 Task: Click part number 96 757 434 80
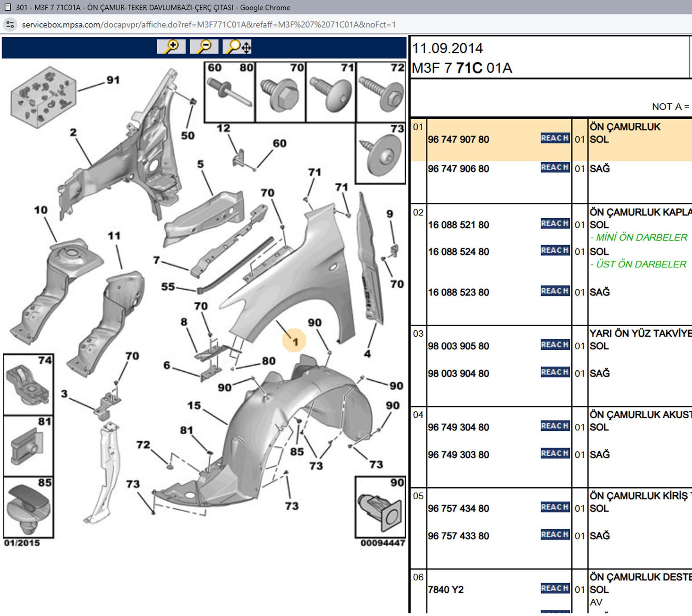pyautogui.click(x=458, y=509)
